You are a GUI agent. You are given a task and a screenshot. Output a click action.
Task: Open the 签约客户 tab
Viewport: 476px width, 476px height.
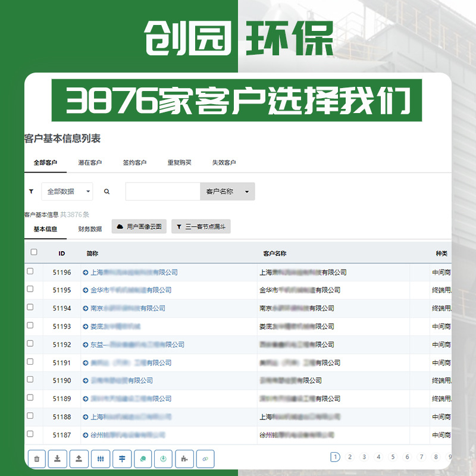(x=134, y=162)
